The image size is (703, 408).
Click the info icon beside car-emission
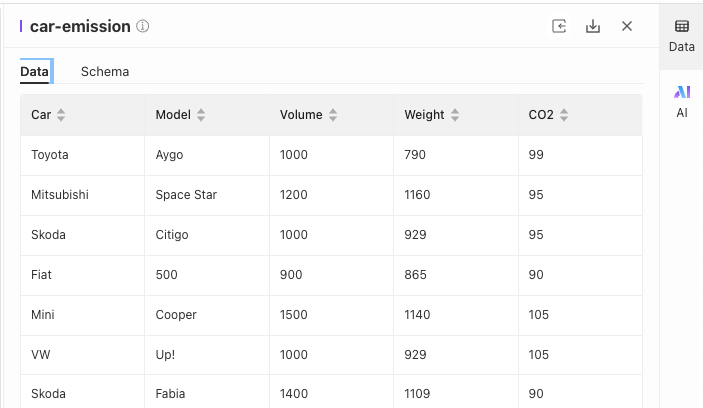[143, 27]
